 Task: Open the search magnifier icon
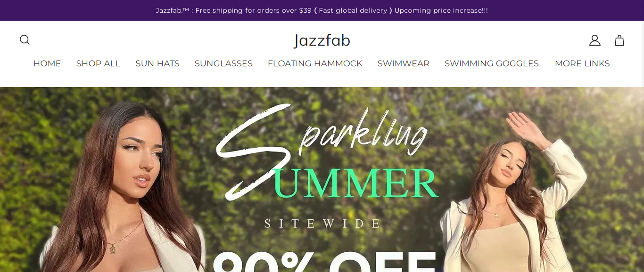(25, 40)
